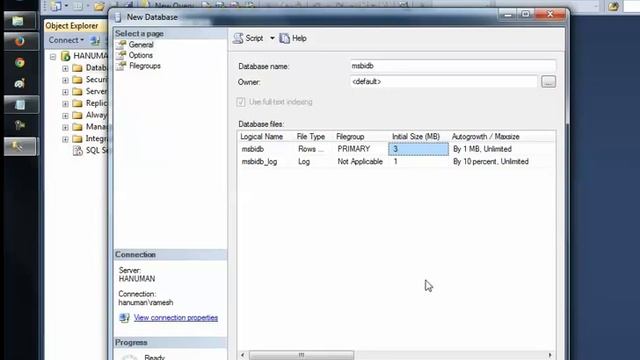Click the Autogrowth / Maxsize column header
640x360 pixels.
pos(486,137)
